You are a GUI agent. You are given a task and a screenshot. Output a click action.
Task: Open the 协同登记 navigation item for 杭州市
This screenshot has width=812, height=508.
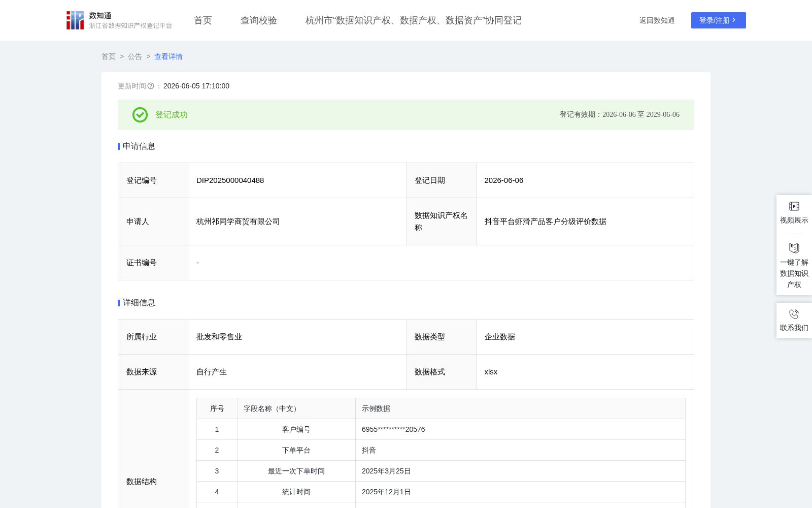(414, 20)
